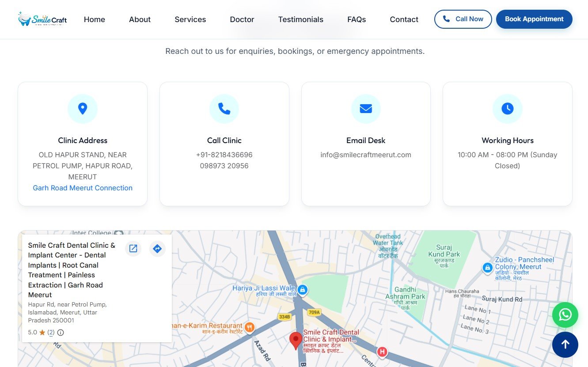Click the Book Appointment button

click(534, 19)
